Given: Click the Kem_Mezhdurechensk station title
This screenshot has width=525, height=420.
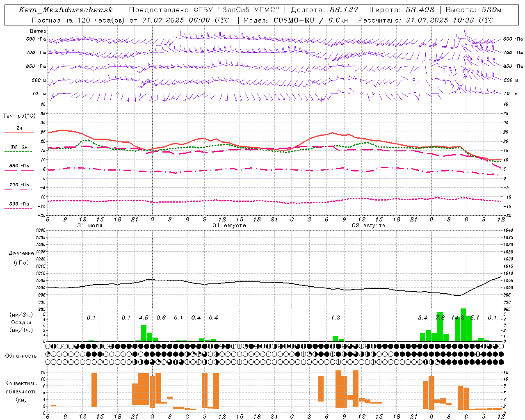Looking at the screenshot, I should click(66, 10).
